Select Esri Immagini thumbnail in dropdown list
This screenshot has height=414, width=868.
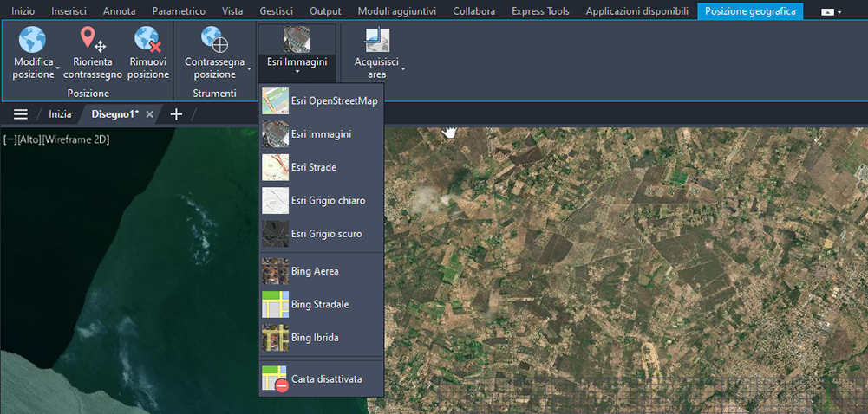pos(275,134)
